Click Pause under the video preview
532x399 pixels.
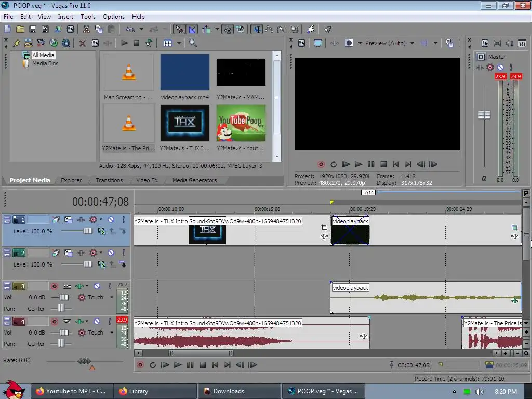[x=371, y=164]
